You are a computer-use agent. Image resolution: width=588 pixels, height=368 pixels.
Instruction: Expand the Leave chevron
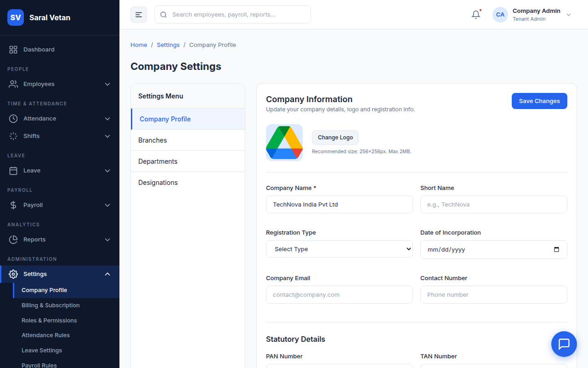[107, 171]
